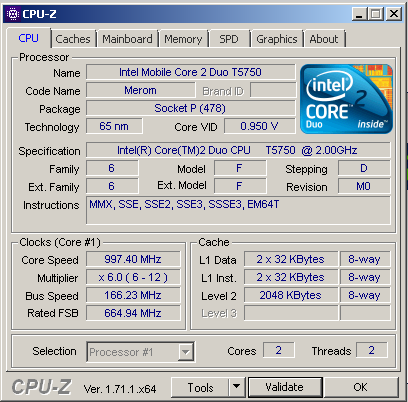Image resolution: width=408 pixels, height=402 pixels.
Task: Close the CPU-Z window
Action: click(x=394, y=14)
